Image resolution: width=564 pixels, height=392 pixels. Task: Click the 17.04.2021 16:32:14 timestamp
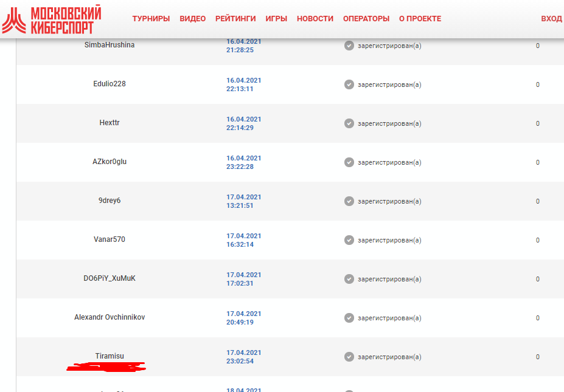tap(243, 240)
